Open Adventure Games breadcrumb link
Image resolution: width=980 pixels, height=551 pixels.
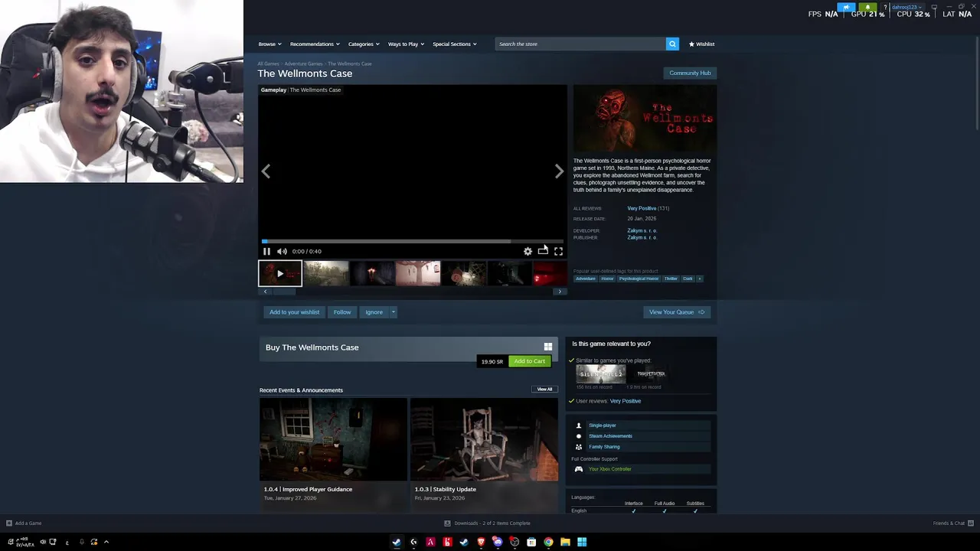coord(303,64)
